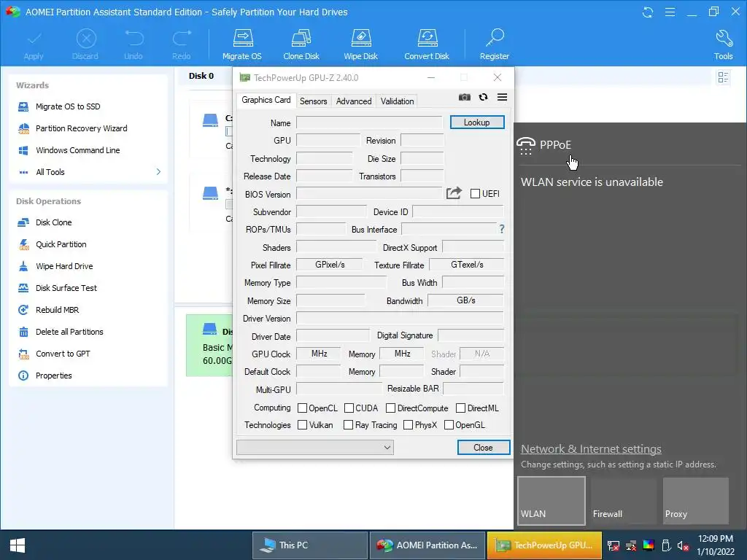
Task: Toggle the AOMEI disk view layout icon
Action: pyautogui.click(x=723, y=77)
